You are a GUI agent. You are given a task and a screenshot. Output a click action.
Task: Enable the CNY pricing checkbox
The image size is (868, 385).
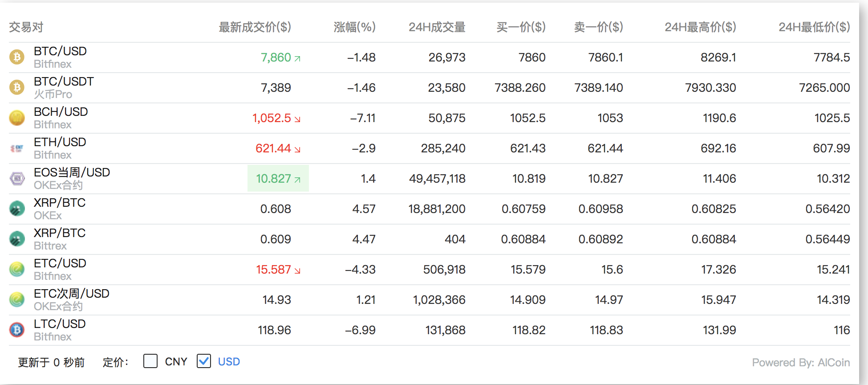pos(150,361)
